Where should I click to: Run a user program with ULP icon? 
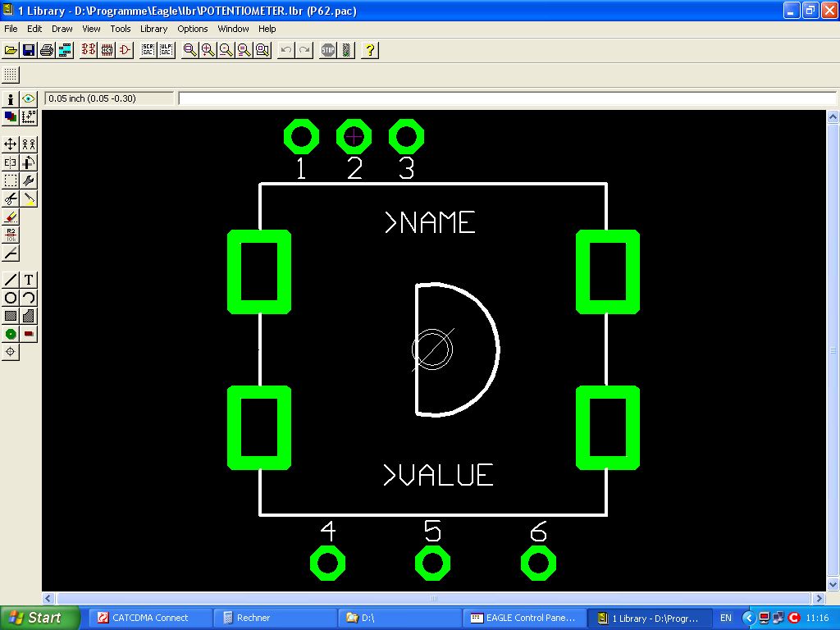click(x=166, y=50)
